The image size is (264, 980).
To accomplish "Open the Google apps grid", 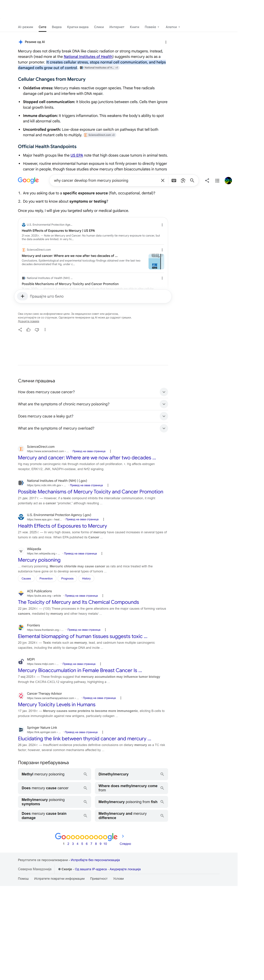I will pyautogui.click(x=217, y=181).
